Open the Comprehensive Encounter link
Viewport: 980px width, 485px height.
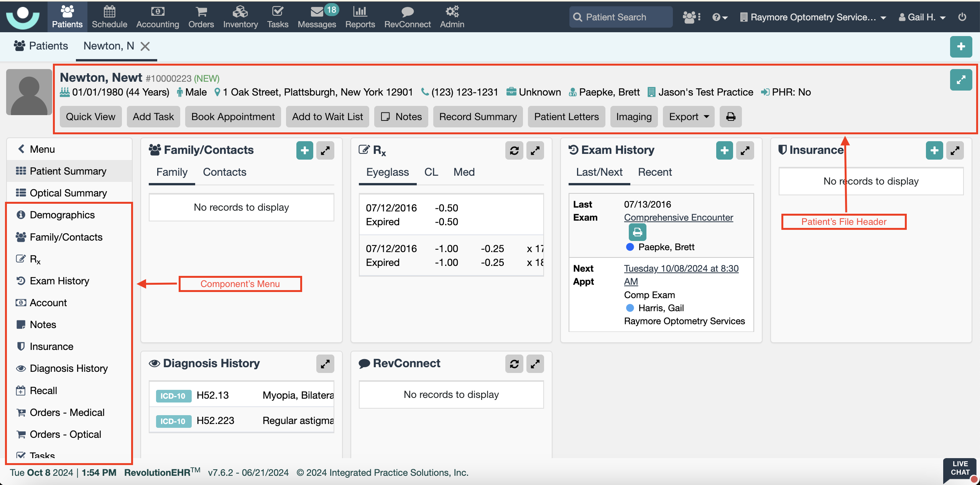(678, 217)
